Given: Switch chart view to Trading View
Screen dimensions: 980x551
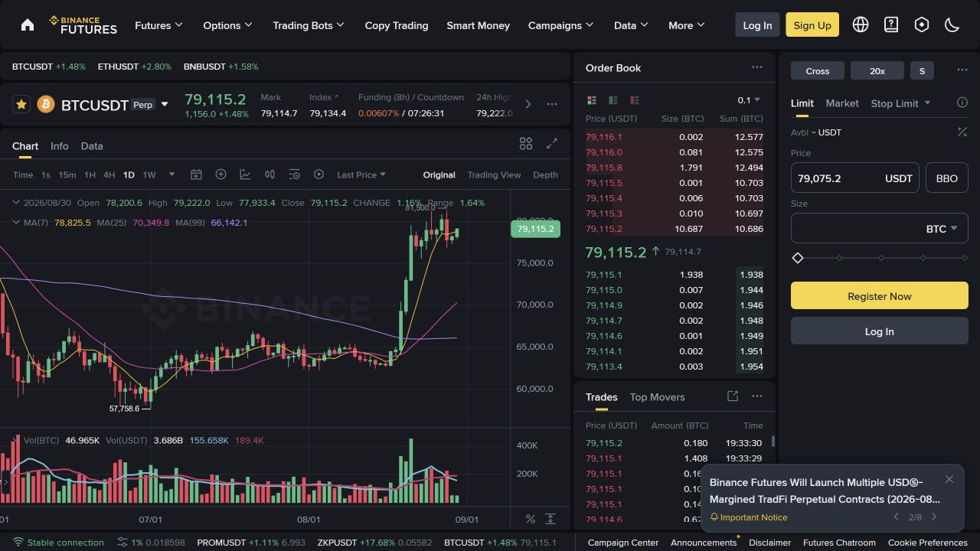Looking at the screenshot, I should point(494,174).
